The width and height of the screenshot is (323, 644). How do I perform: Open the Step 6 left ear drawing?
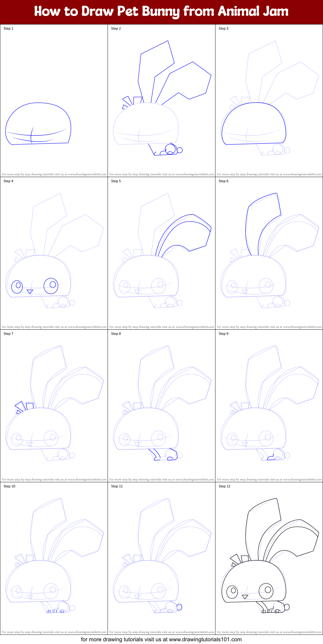coord(263,224)
